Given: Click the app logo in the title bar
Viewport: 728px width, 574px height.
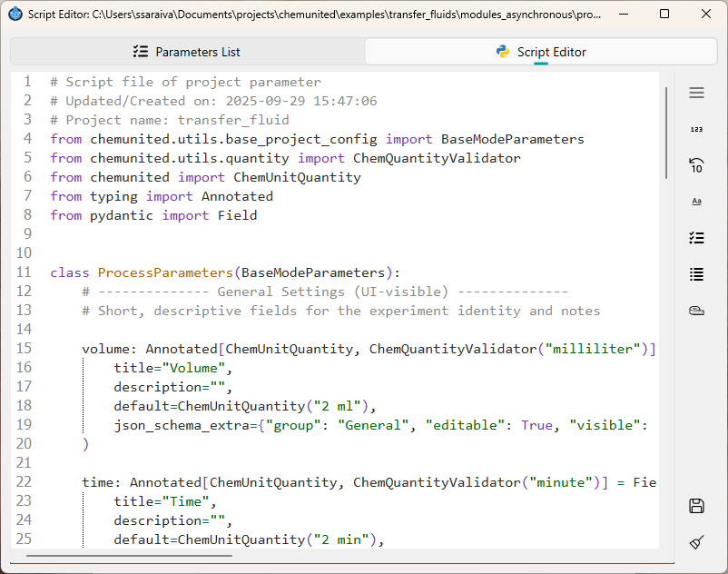Looking at the screenshot, I should 15,14.
